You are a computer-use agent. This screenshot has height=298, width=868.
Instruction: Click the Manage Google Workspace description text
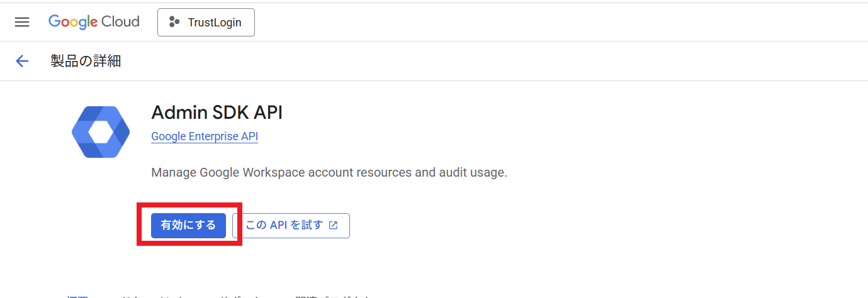[329, 172]
